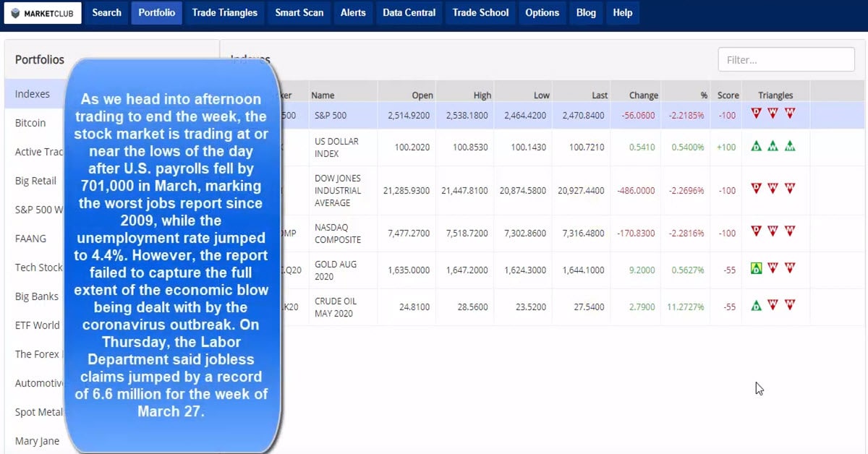868x454 pixels.
Task: Click the Nasdaq open price 7,477.2700
Action: [x=410, y=233]
